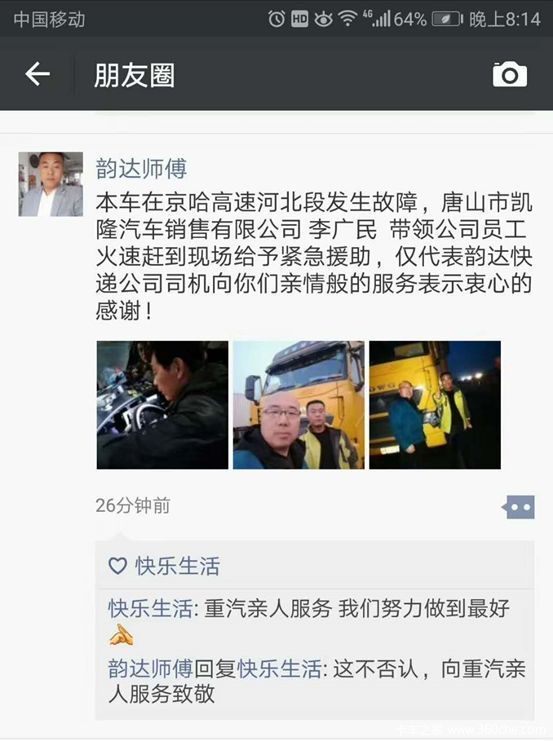Open 韵达师傅 name in the reply comment
This screenshot has height=741, width=553.
150,669
